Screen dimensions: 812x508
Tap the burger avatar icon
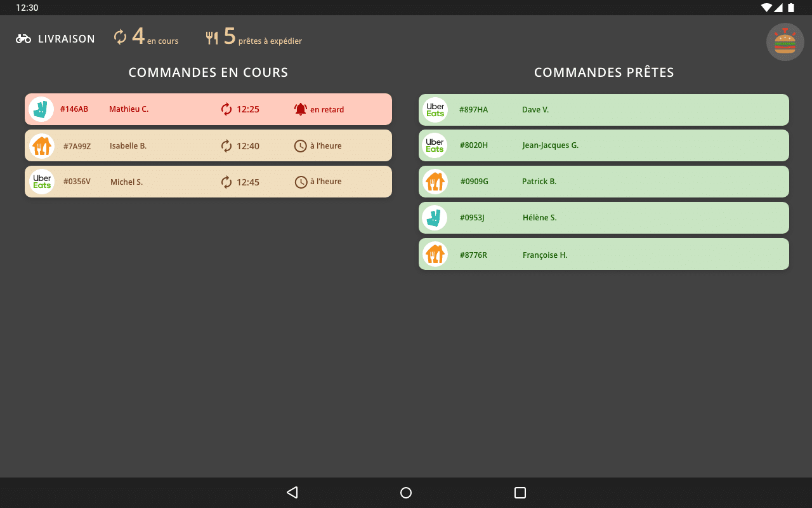click(785, 42)
